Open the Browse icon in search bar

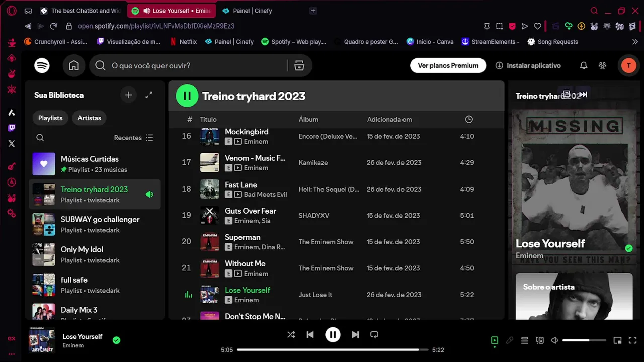point(299,66)
